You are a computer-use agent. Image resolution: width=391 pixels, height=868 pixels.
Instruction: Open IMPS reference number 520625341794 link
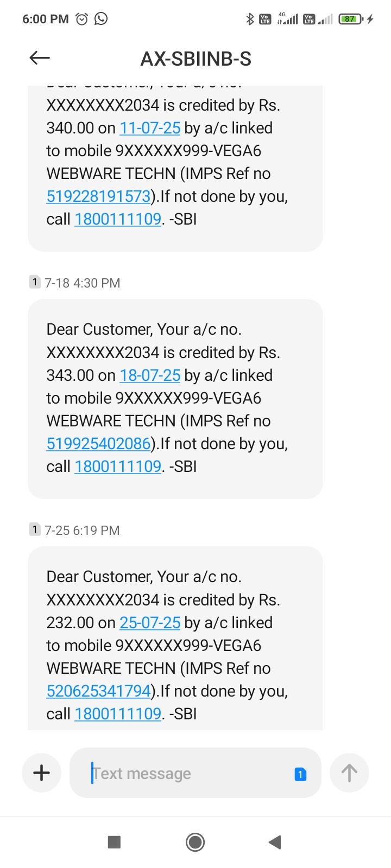(x=98, y=691)
